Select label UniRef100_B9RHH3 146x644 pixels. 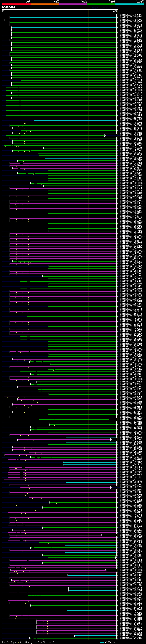coord(131,70)
